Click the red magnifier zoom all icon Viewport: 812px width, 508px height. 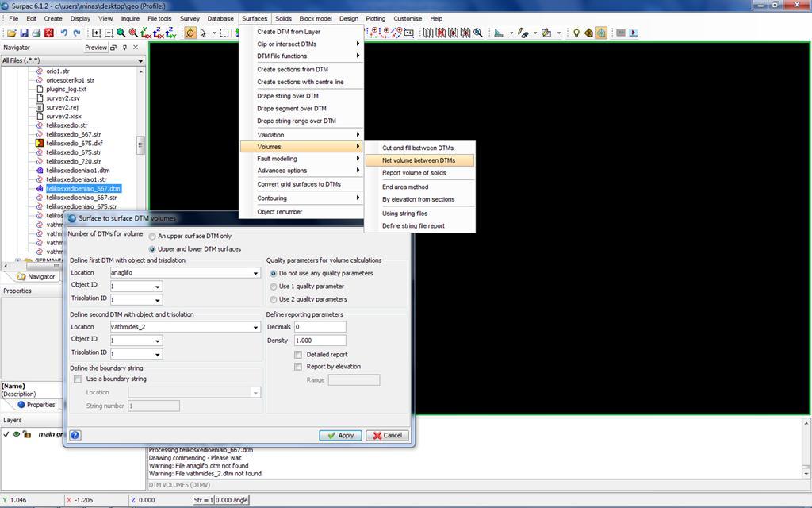[x=133, y=33]
